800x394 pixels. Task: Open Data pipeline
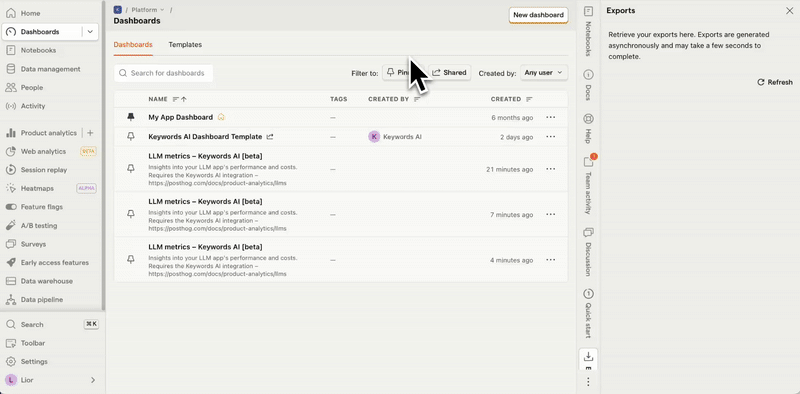pyautogui.click(x=42, y=300)
